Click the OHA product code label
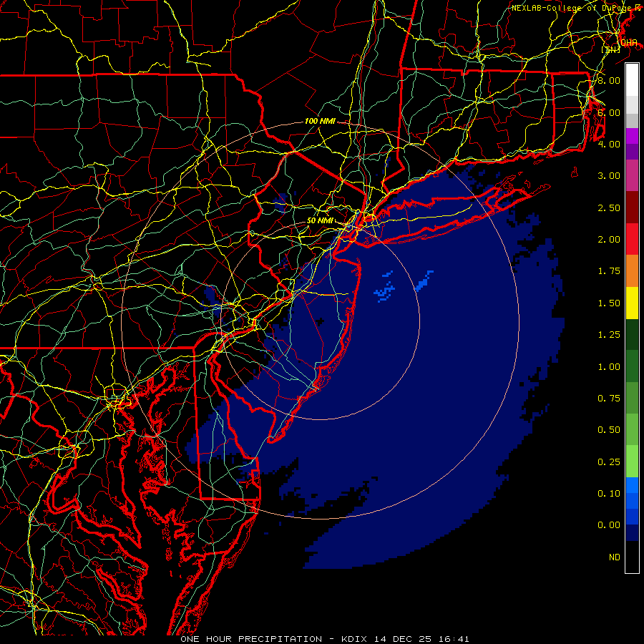 [x=629, y=43]
